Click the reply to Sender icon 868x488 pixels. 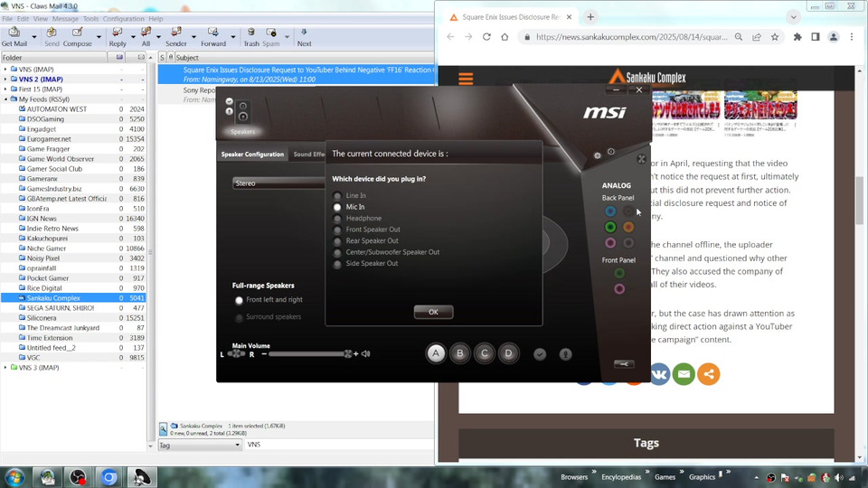tap(176, 33)
